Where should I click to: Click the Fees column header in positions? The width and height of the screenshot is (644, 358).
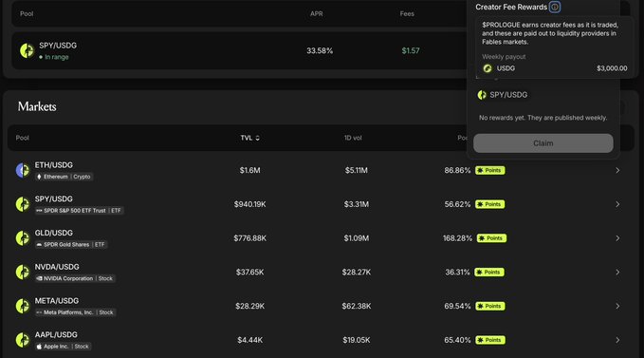[x=407, y=14]
